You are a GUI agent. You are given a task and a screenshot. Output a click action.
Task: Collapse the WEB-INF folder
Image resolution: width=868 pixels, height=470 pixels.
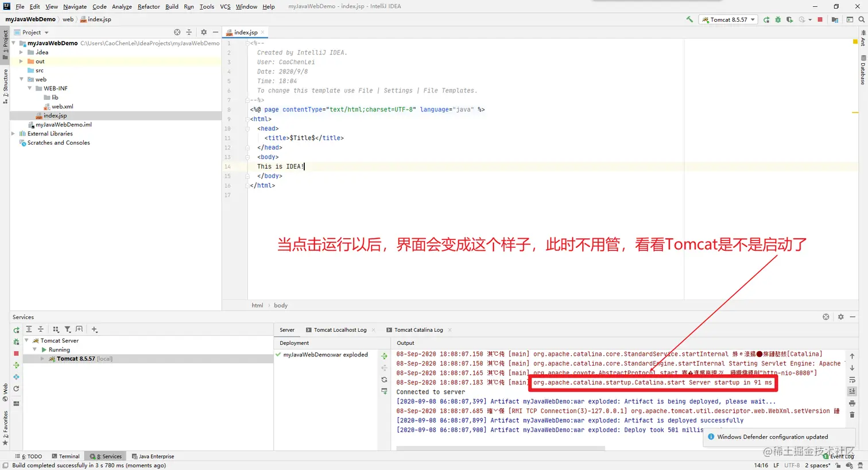30,88
